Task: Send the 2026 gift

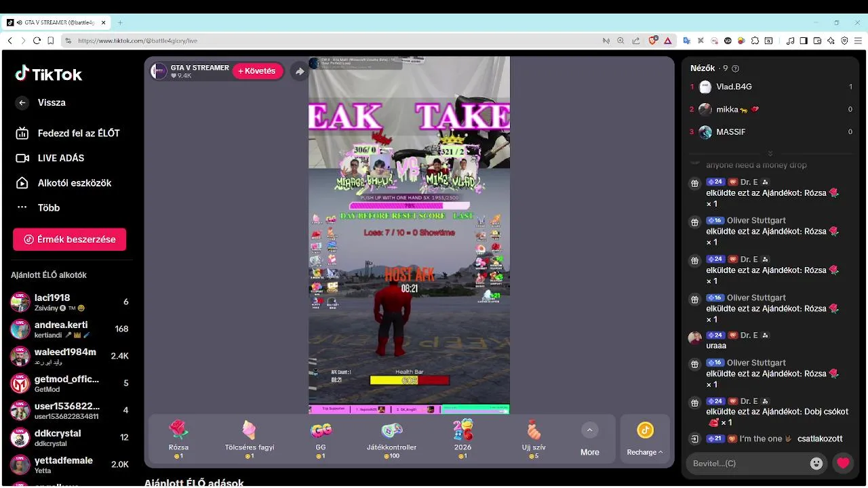Action: (463, 439)
